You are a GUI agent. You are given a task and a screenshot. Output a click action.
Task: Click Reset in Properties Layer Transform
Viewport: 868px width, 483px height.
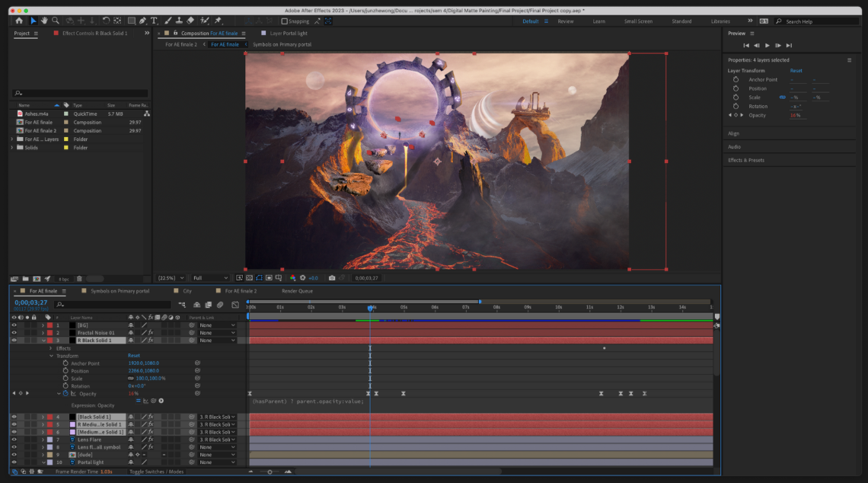pos(796,70)
